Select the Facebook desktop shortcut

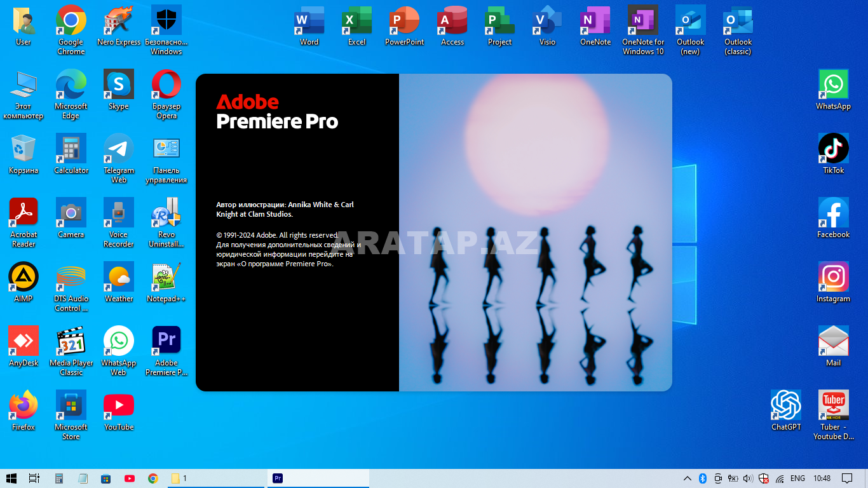[x=834, y=218]
